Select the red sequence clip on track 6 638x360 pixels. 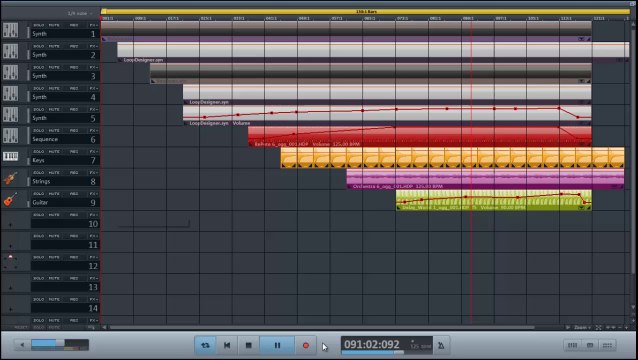(420, 137)
